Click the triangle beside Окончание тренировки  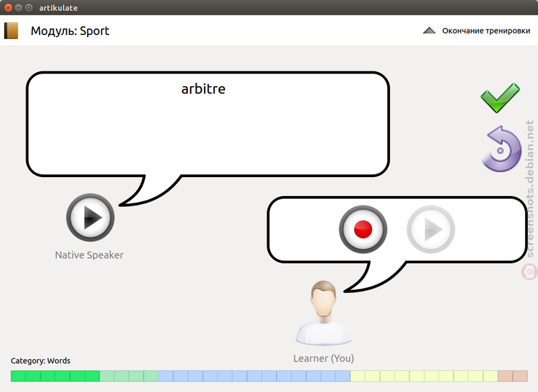point(429,30)
